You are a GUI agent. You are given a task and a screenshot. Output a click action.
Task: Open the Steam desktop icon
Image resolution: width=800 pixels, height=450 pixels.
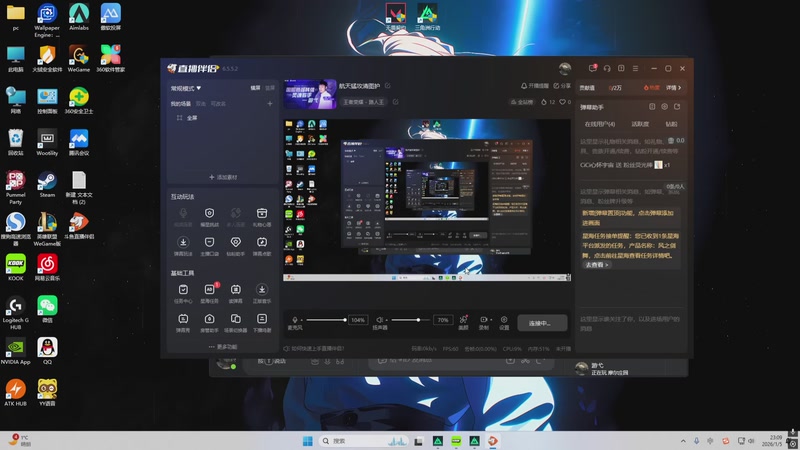pyautogui.click(x=47, y=184)
